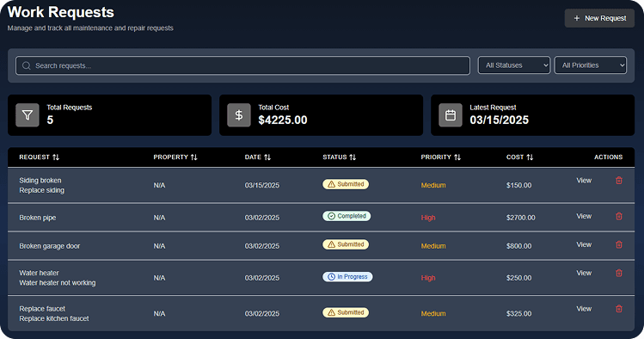Viewport: 644px width, 339px height.
Task: Sort by the Status column header
Action: tap(340, 157)
